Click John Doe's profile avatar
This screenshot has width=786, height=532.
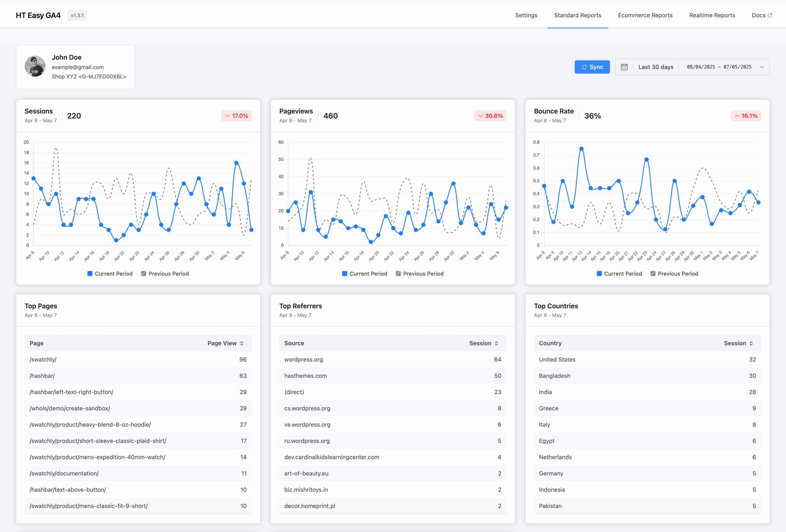tap(35, 66)
